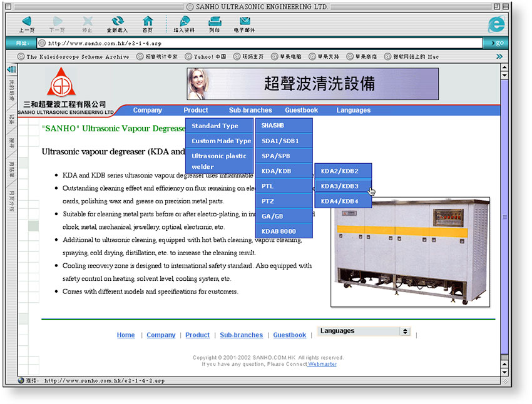This screenshot has width=532, height=404.
Task: Expand the favorites bar overflow chevron
Action: [x=499, y=57]
